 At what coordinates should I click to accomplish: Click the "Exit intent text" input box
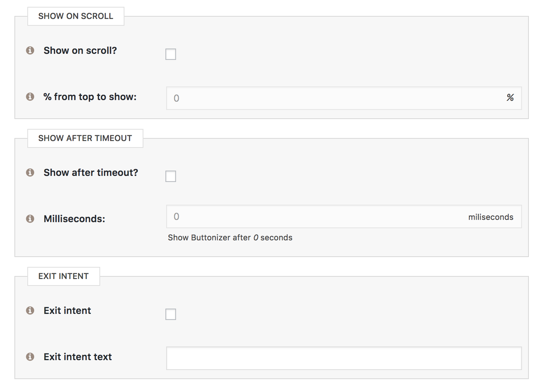click(x=344, y=358)
